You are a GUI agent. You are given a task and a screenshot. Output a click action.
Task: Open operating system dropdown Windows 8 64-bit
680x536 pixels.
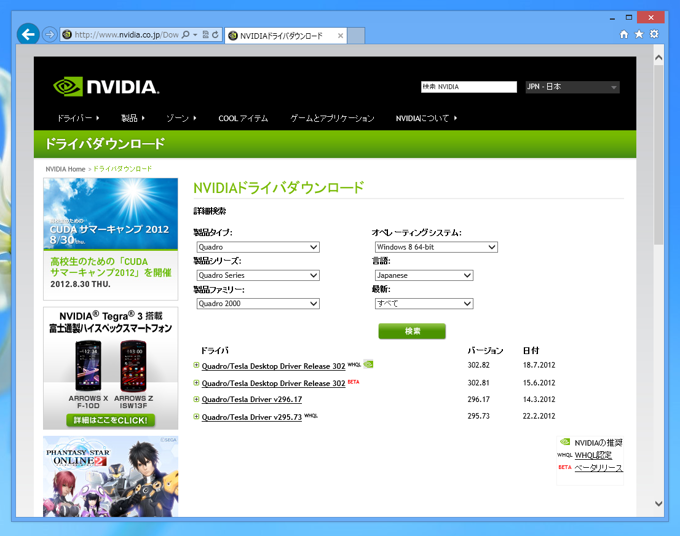pyautogui.click(x=436, y=247)
